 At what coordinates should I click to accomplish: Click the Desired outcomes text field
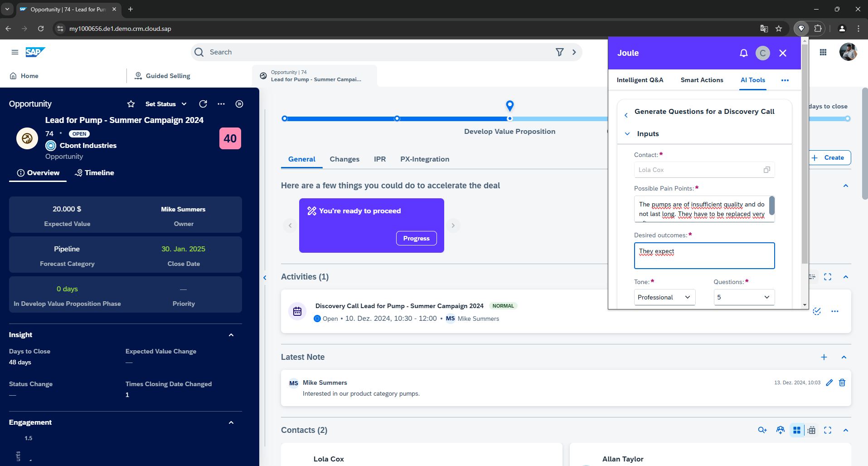(x=704, y=255)
